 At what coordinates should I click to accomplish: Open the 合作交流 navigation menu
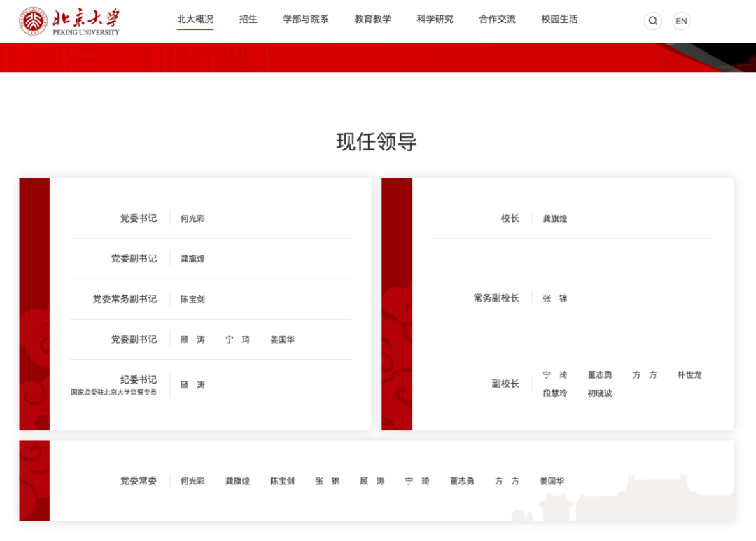pyautogui.click(x=496, y=19)
